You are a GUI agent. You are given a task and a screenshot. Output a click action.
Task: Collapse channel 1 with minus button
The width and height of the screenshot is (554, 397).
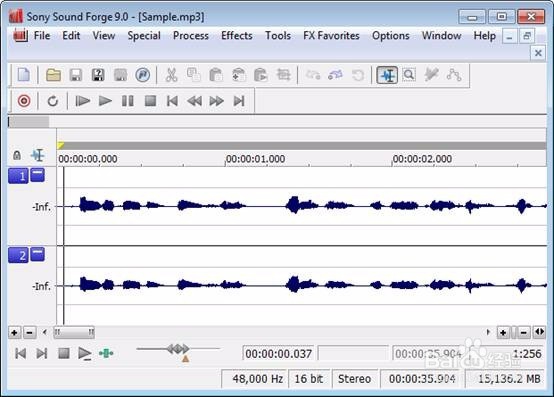point(37,175)
